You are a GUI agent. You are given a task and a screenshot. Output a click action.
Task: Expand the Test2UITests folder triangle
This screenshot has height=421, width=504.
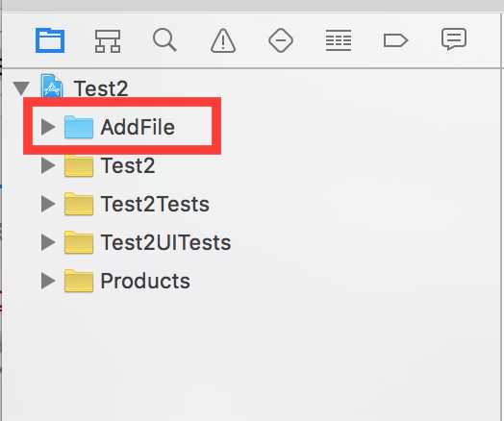tap(48, 243)
